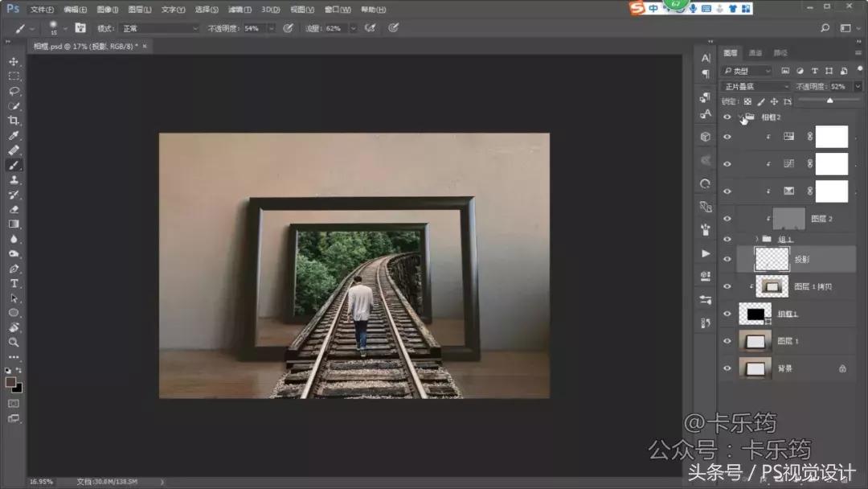868x489 pixels.
Task: Toggle visibility of 图层 1 layer
Action: click(x=727, y=341)
